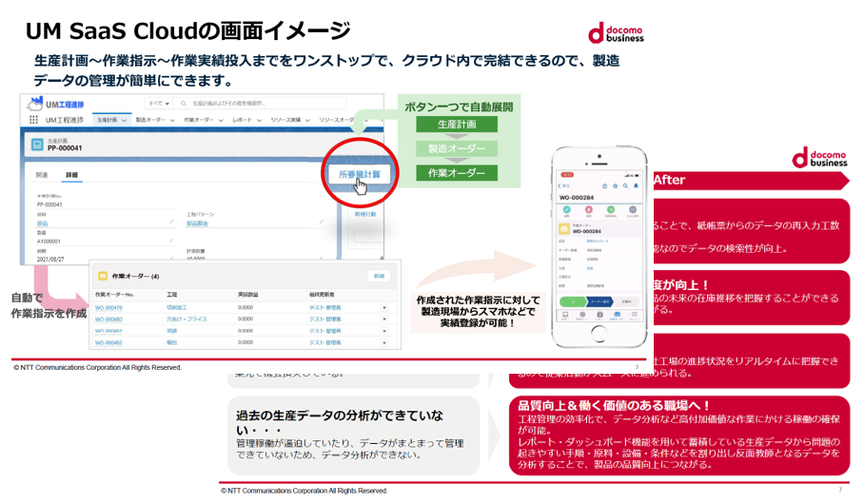Click magnifier icon in desktop search bar
The image size is (864, 504).
point(184,103)
